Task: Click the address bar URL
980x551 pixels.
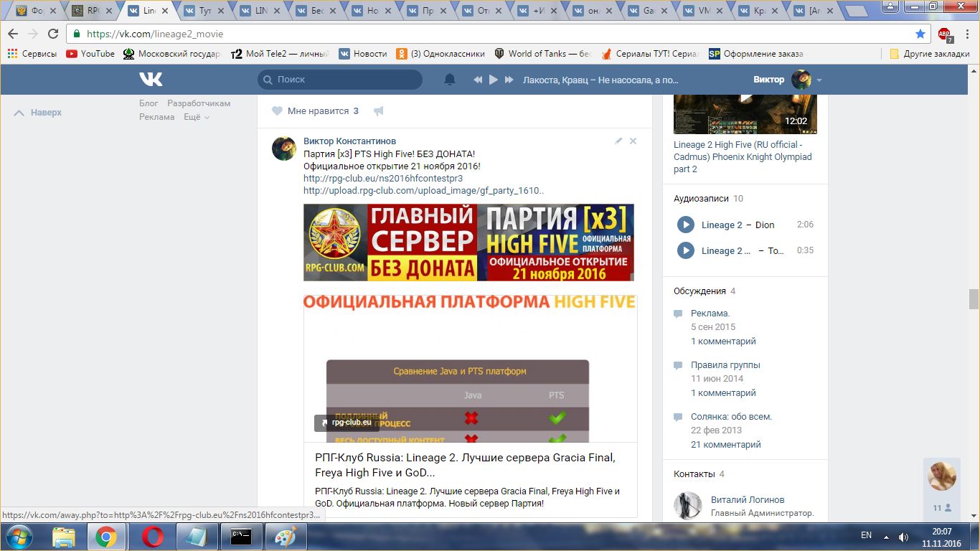Action: click(x=155, y=34)
